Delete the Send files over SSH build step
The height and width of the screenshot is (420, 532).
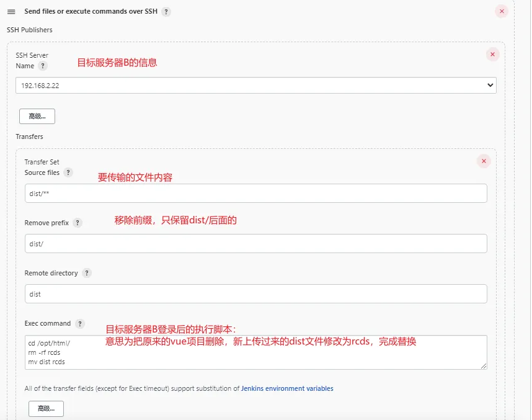pos(502,11)
